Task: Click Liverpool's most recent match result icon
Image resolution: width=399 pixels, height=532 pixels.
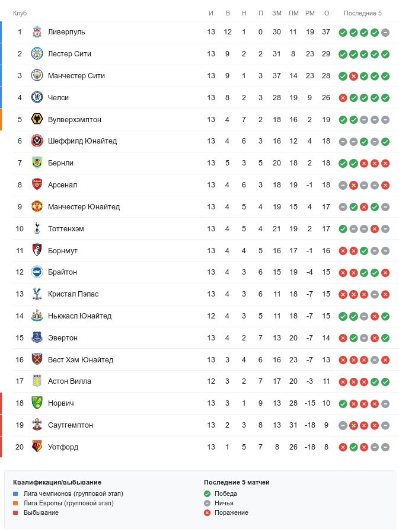Action: 385,33
